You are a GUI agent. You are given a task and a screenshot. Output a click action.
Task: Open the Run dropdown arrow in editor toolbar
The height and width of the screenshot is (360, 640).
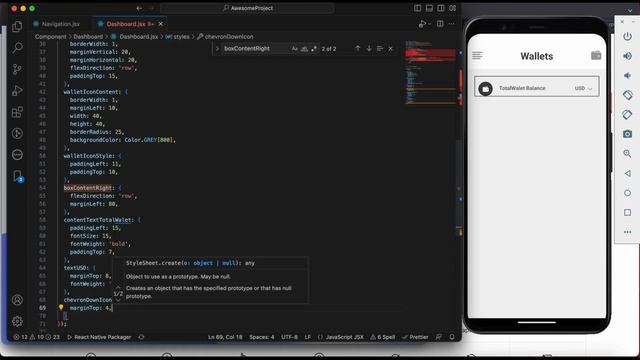point(429,24)
